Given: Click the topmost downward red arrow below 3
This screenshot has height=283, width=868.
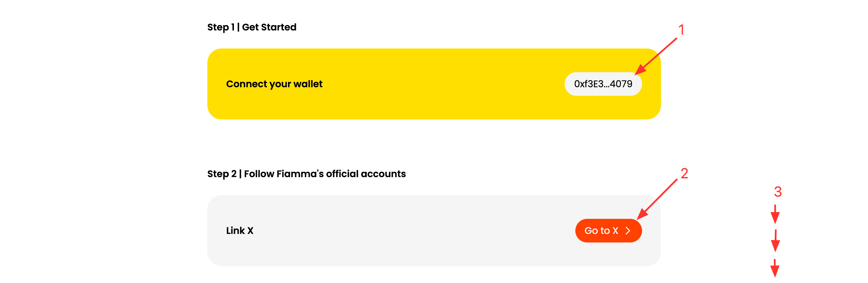Looking at the screenshot, I should coord(775,214).
